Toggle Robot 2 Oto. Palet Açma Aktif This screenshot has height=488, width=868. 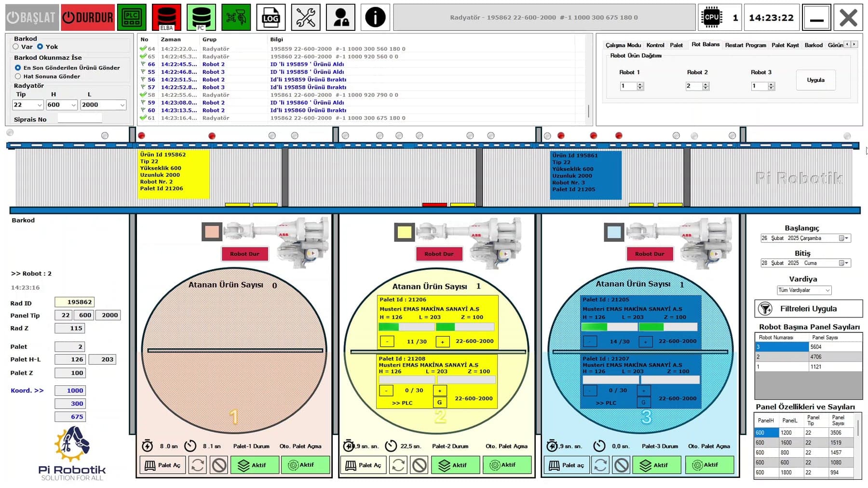pyautogui.click(x=507, y=465)
